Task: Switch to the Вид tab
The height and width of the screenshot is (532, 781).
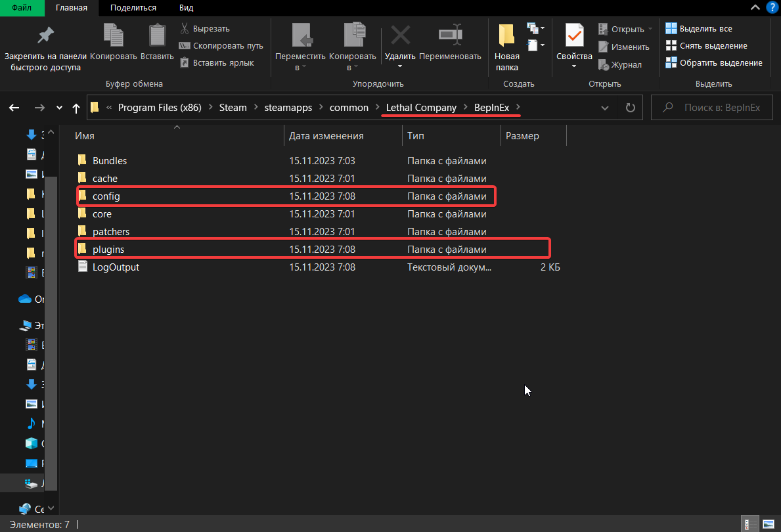Action: click(x=186, y=8)
